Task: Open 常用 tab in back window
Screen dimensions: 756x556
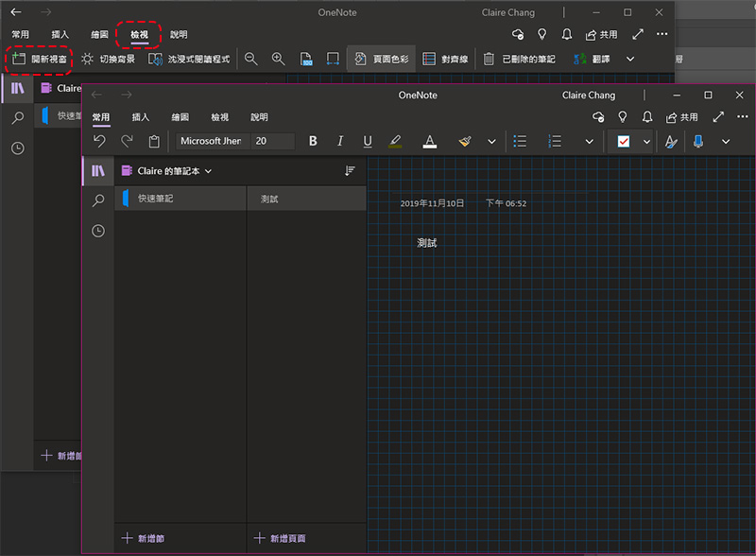Action: (x=20, y=35)
